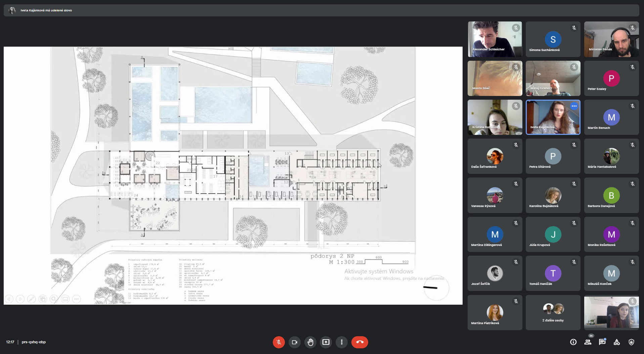Click the shared floor plan presentation

point(233,175)
